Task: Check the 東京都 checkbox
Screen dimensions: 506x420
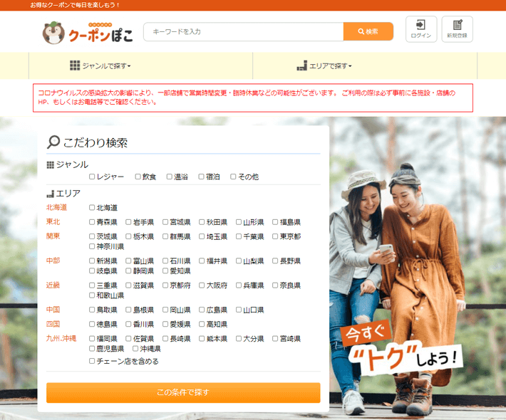Action: [x=275, y=236]
